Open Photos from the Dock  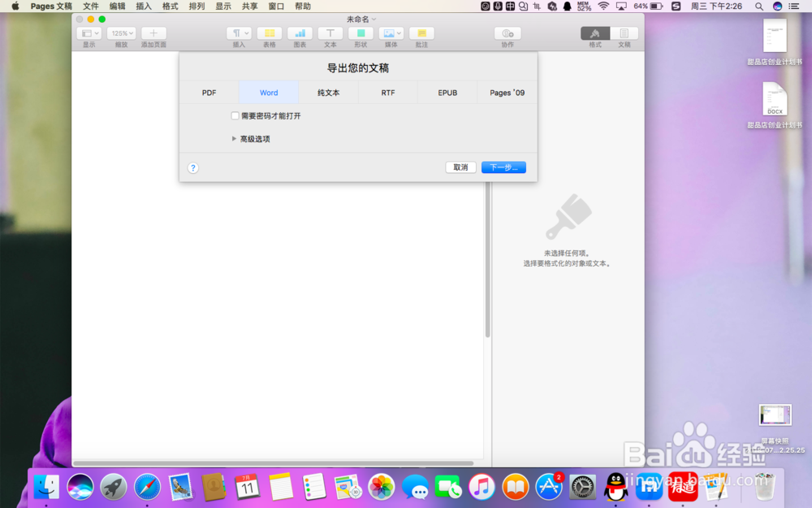coord(381,487)
